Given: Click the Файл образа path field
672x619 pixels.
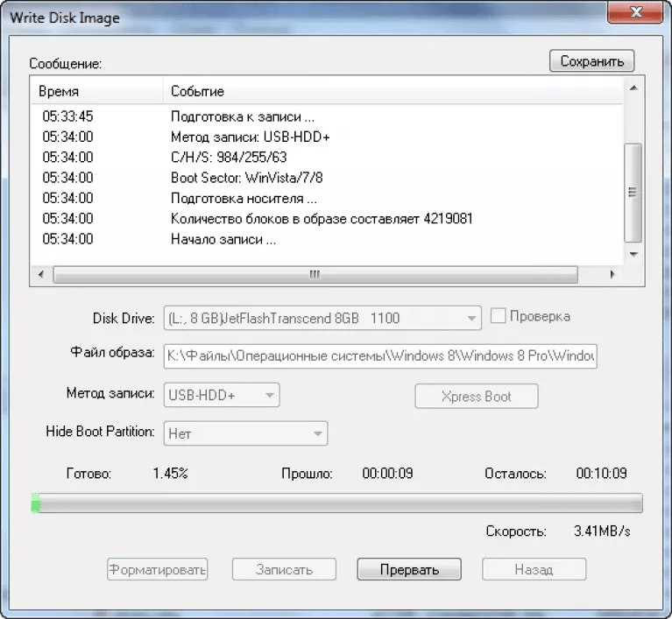Looking at the screenshot, I should click(380, 356).
